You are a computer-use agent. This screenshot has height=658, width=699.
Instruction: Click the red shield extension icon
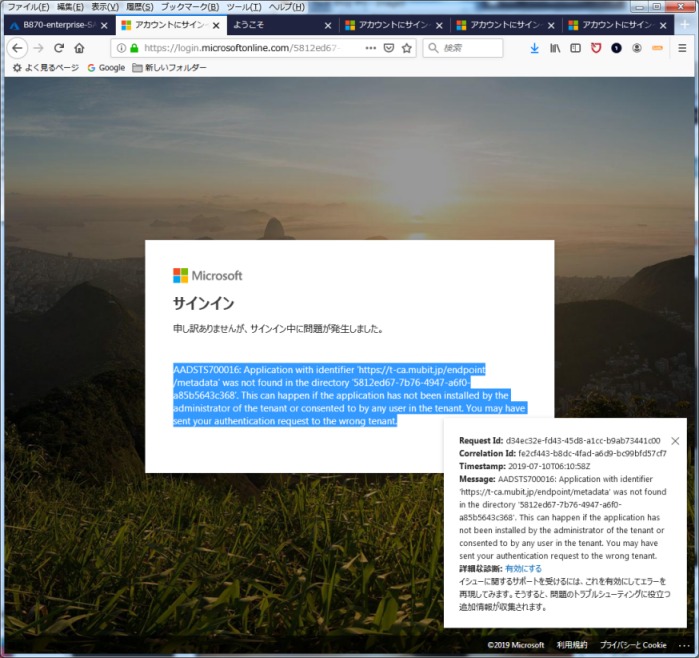coord(596,48)
